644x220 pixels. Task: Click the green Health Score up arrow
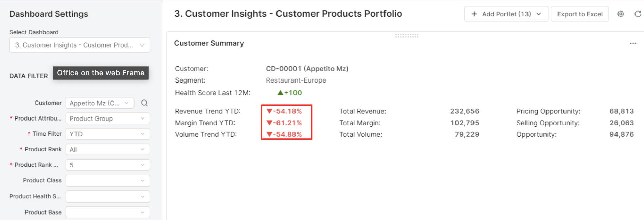tap(280, 93)
